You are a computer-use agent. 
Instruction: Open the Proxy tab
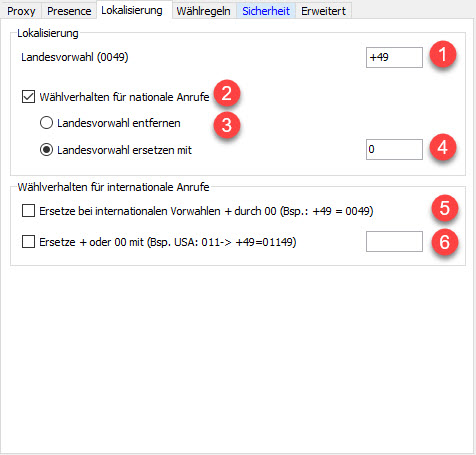click(21, 11)
